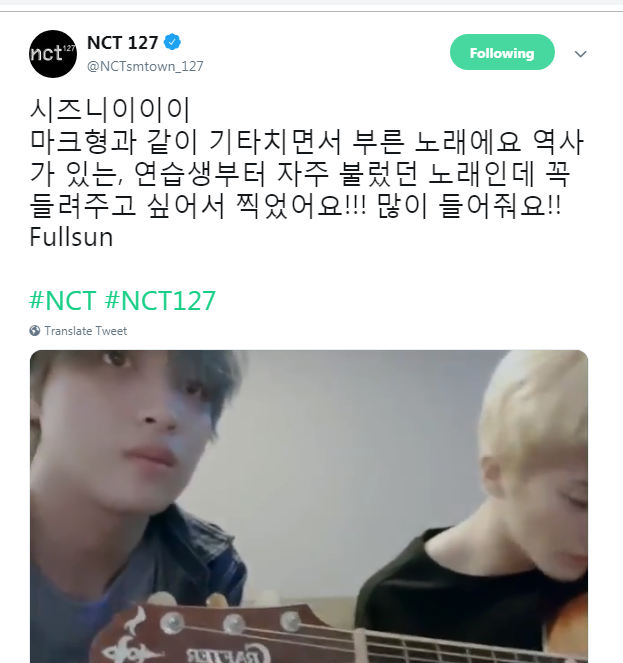
Task: Open the #NCT127 hashtag
Action: 160,301
